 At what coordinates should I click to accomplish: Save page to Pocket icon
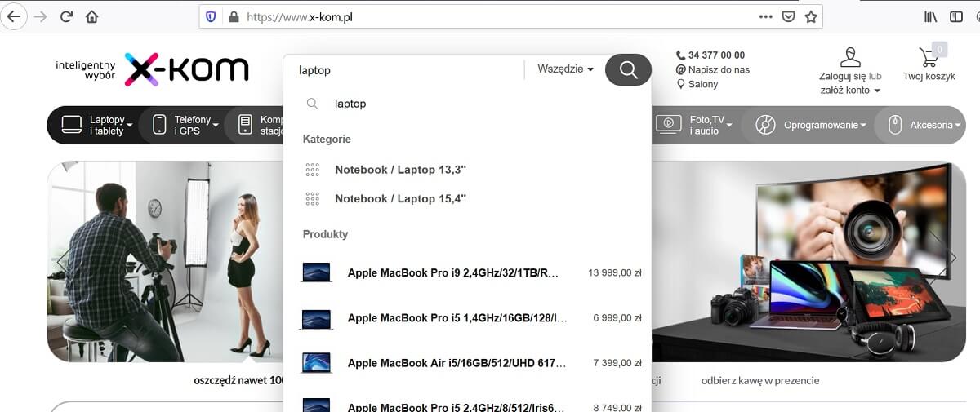tap(788, 16)
